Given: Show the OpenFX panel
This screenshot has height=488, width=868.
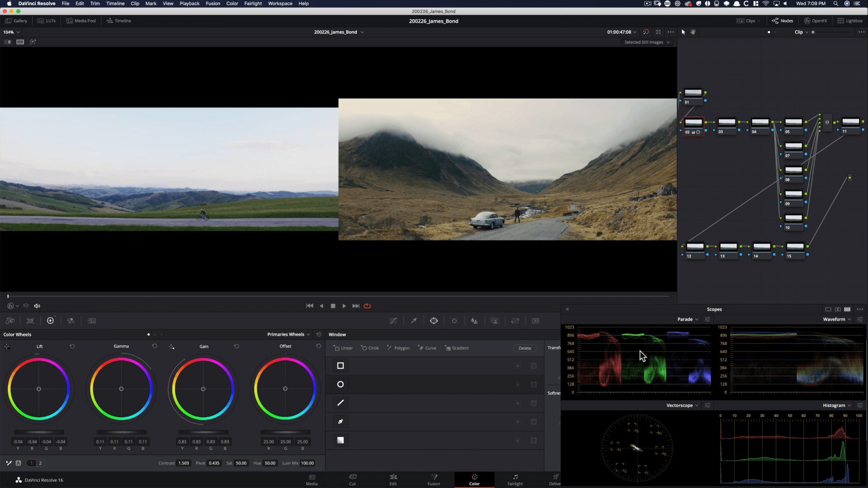Looking at the screenshot, I should pyautogui.click(x=815, y=21).
